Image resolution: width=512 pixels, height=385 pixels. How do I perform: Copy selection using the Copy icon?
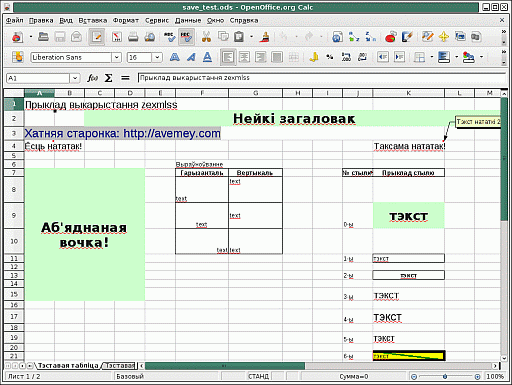coord(223,37)
